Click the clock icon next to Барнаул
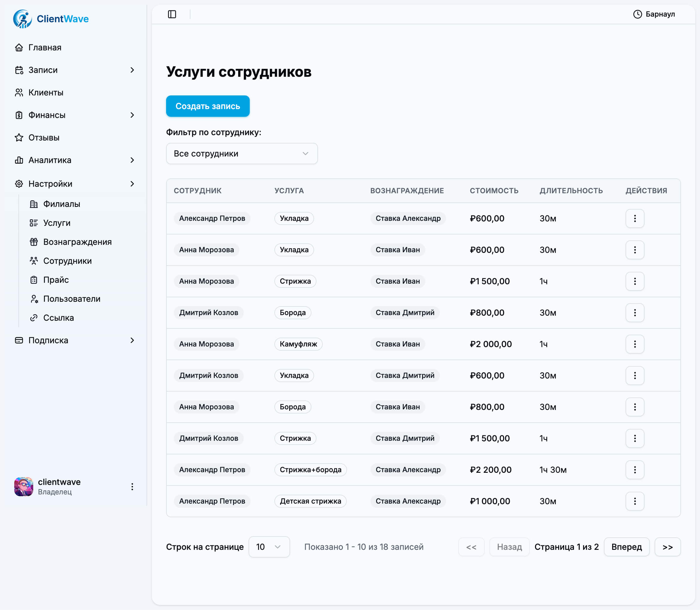This screenshot has height=610, width=700. pos(637,14)
